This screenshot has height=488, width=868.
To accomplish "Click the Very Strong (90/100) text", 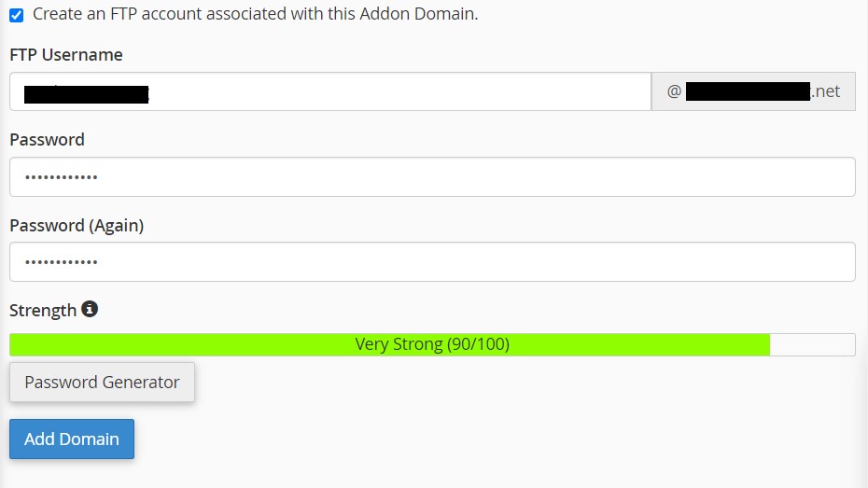I will click(432, 344).
